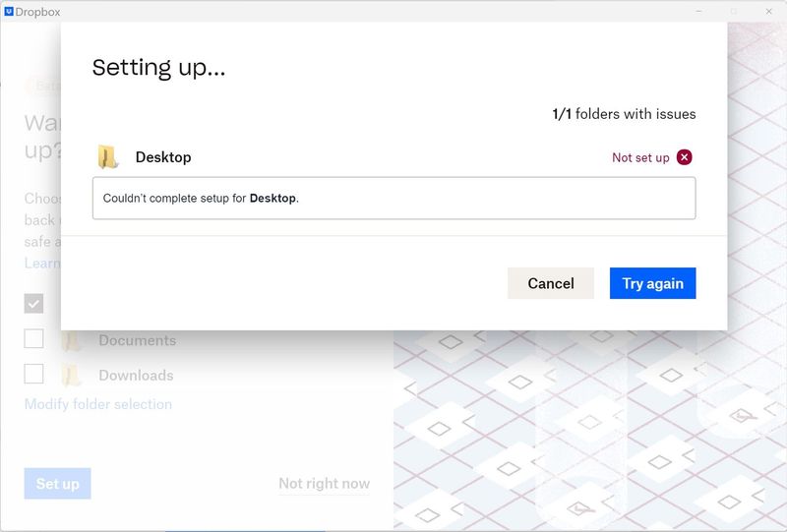Check the Downloads folder checkbox
Screen dimensions: 787x532
(x=33, y=374)
